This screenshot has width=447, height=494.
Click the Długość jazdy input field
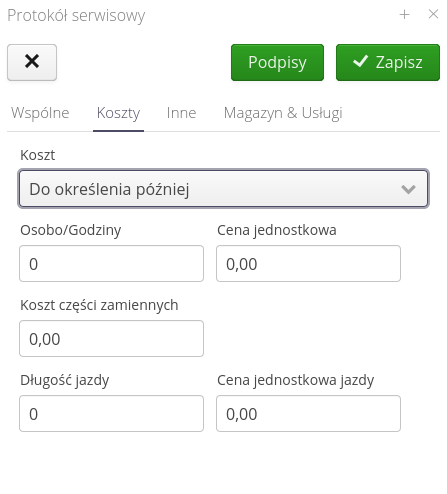click(x=111, y=414)
